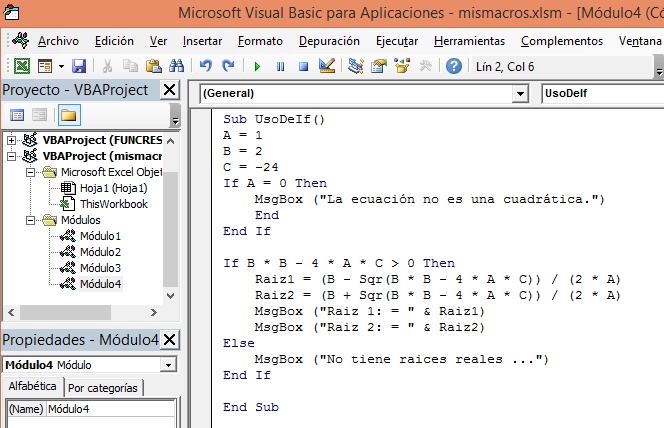Select Módulo1 in the project tree
The height and width of the screenshot is (428, 664).
tap(100, 236)
